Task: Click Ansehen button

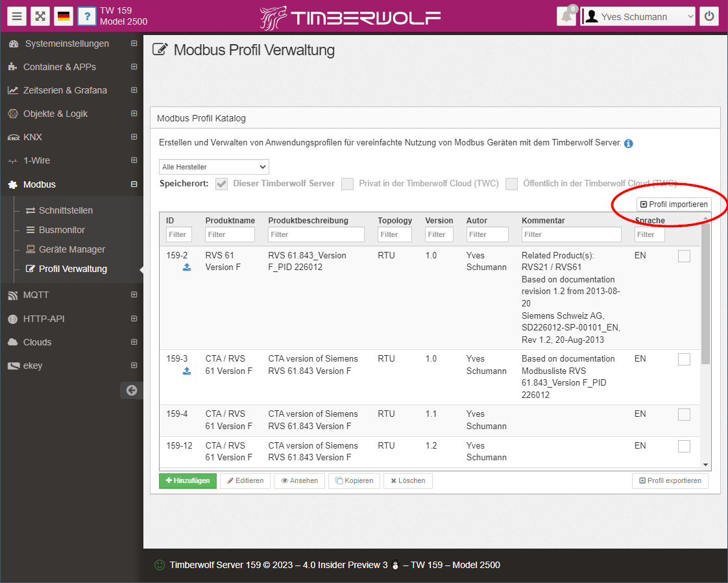Action: click(300, 481)
